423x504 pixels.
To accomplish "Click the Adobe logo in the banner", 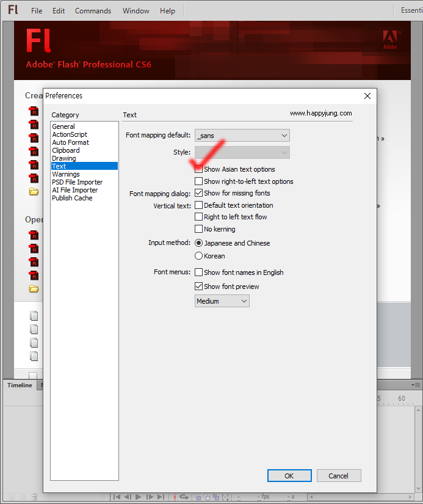I will [390, 40].
